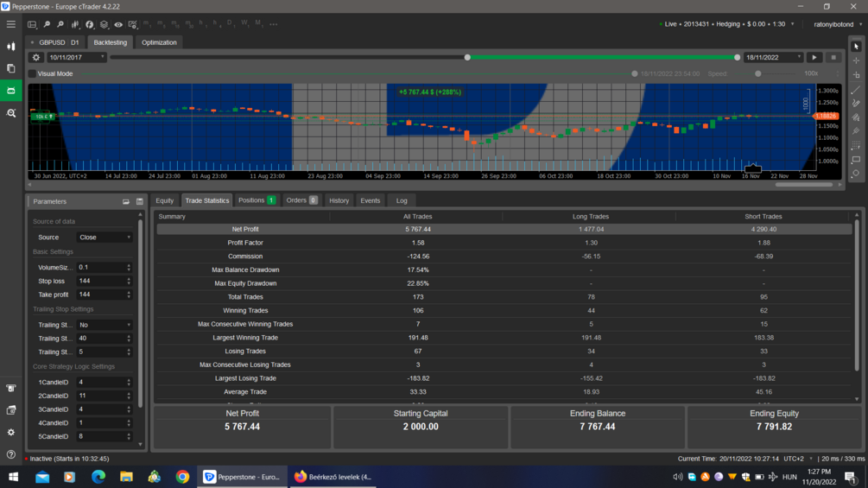Click the Speed slider handle
Screen dimensions: 868x488
click(757, 73)
